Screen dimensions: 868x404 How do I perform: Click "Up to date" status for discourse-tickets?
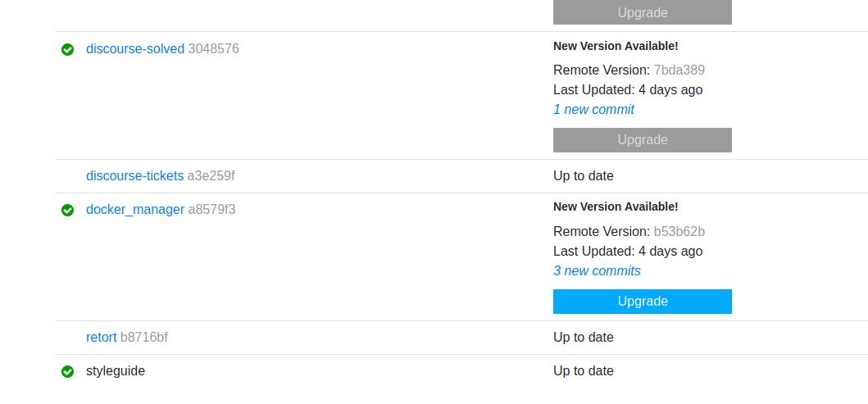click(583, 176)
